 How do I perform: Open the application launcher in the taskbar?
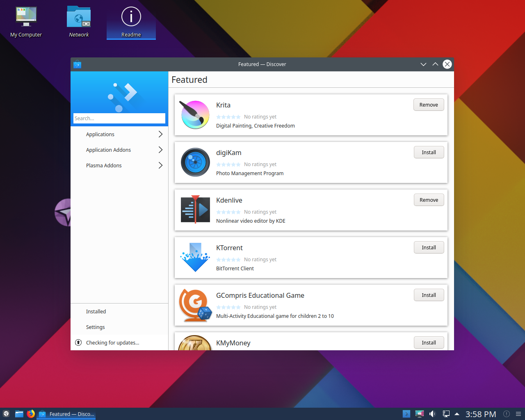[x=6, y=414]
